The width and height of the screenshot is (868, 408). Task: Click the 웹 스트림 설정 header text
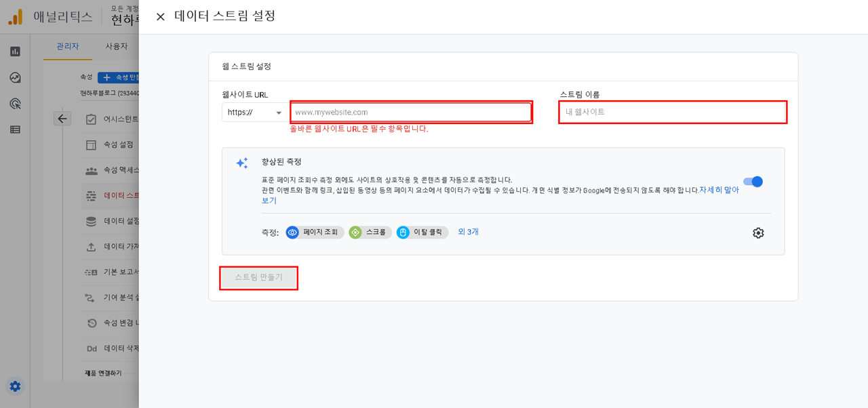click(x=246, y=66)
